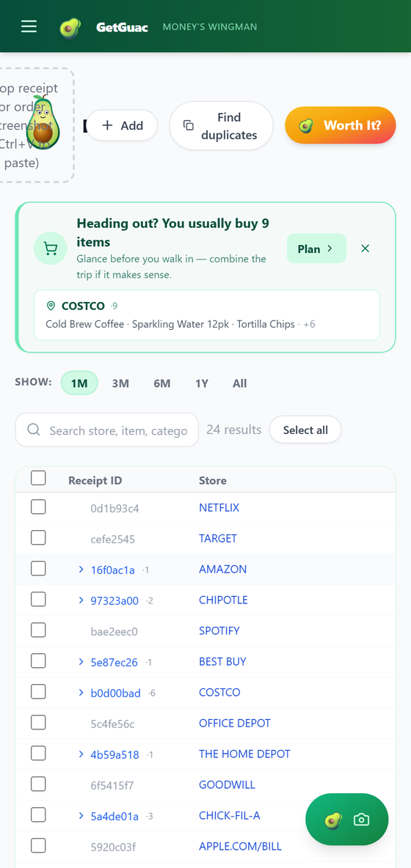Switch the time filter to 3M
The image size is (411, 868).
click(120, 383)
